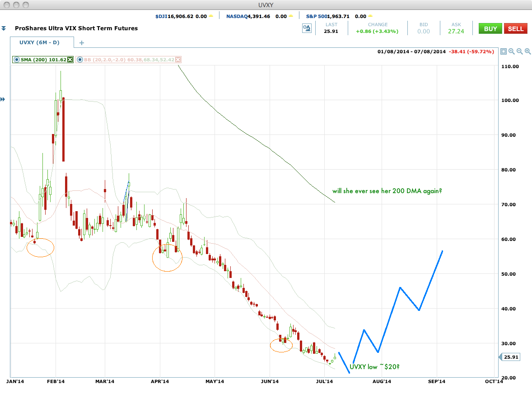Click the S&P 500 index quote
The image size is (532, 393).
tap(336, 16)
